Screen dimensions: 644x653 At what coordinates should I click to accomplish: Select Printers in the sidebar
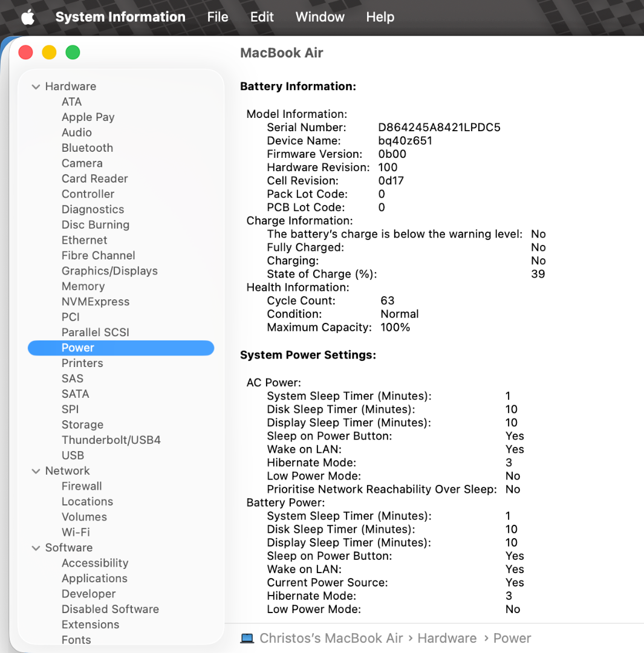pos(82,363)
